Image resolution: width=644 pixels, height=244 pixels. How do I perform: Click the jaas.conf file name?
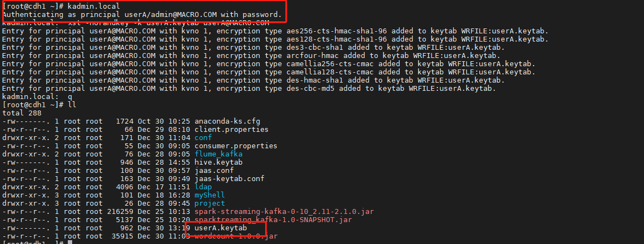click(214, 171)
